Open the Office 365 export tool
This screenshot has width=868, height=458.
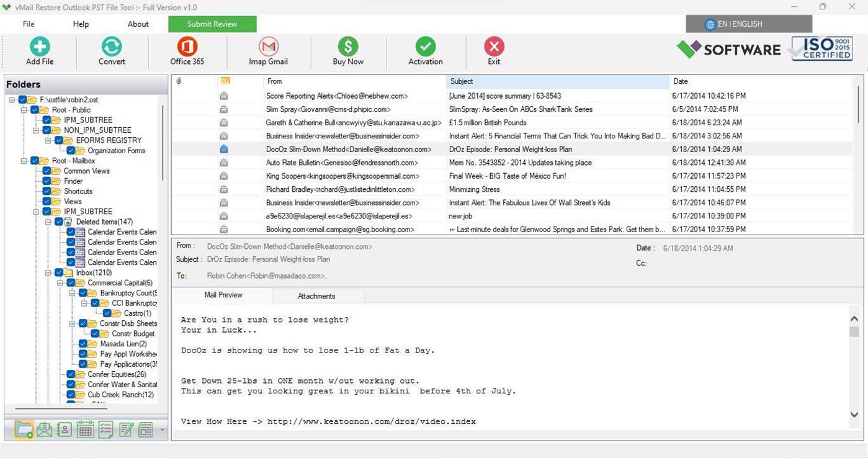[186, 50]
